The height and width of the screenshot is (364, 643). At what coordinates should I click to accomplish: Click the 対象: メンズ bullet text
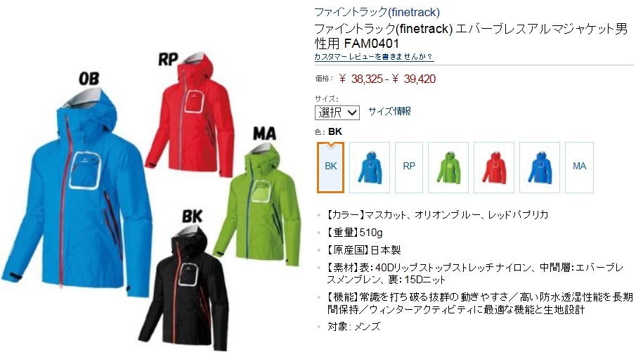click(354, 327)
